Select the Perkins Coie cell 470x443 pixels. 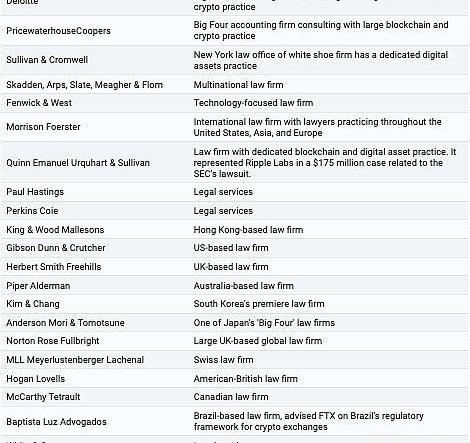(x=32, y=211)
